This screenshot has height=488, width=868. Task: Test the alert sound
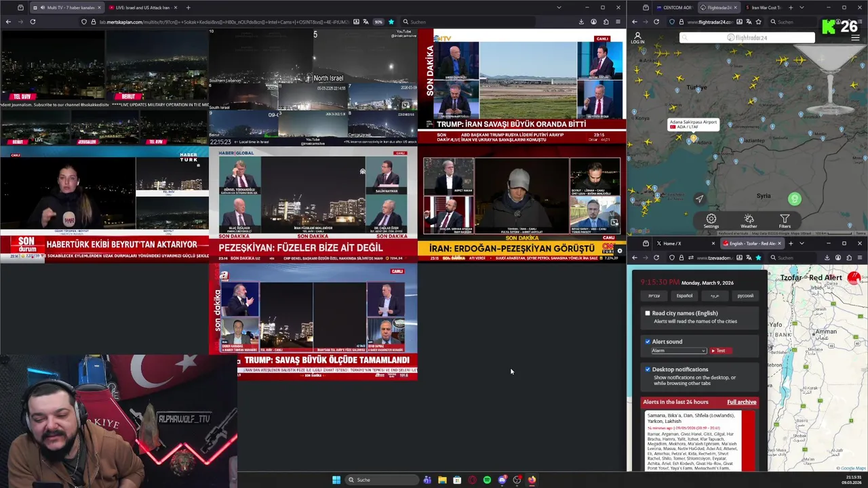719,350
